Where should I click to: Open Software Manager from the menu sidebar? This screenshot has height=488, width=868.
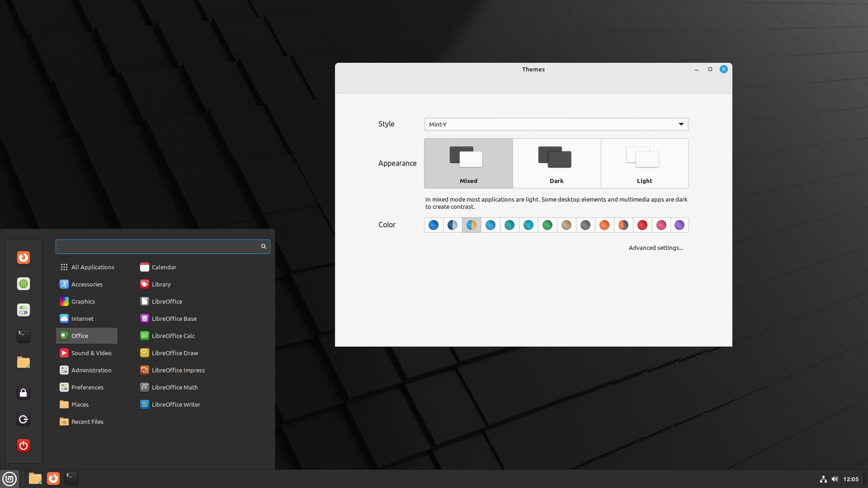(x=24, y=284)
